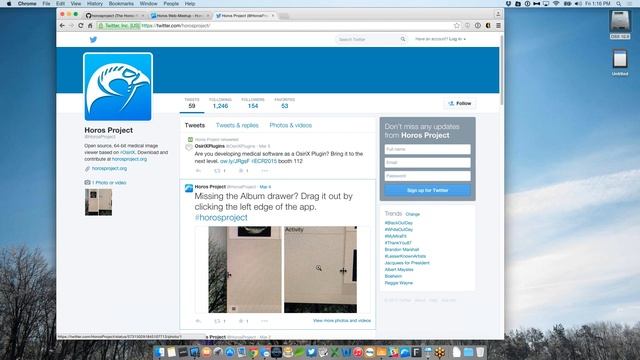Image resolution: width=640 pixels, height=360 pixels.
Task: Switch to Tweets & replies tab
Action: tap(237, 125)
